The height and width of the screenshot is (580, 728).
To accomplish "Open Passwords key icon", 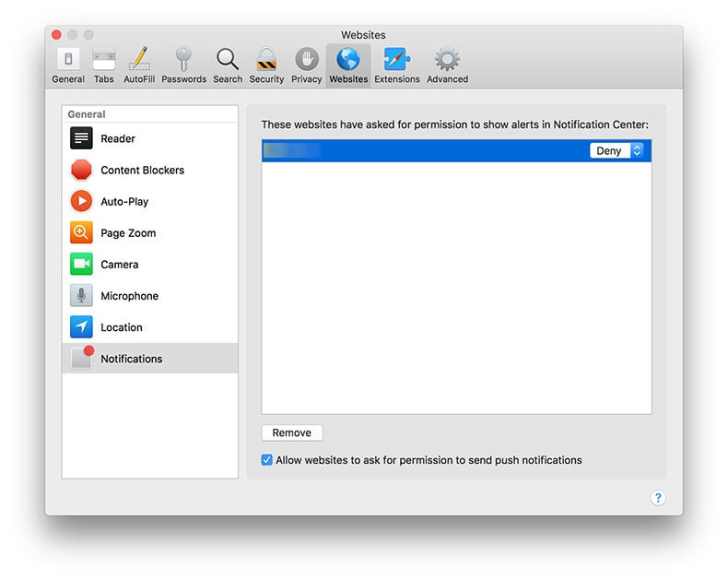I will tap(183, 59).
